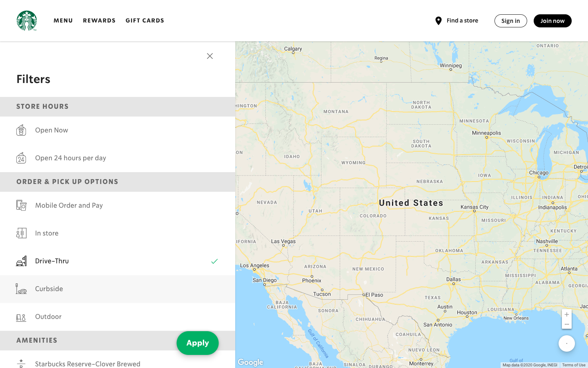Click Indianapolis on the map
This screenshot has height=368, width=588.
coord(552,207)
